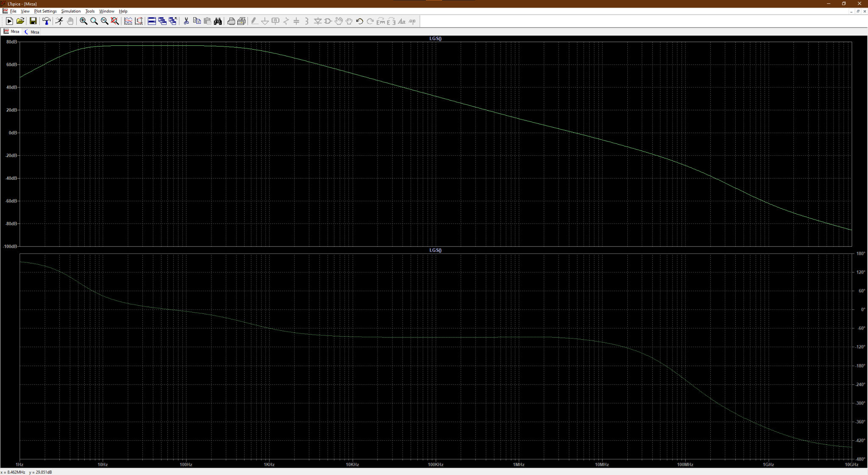Click the 1MHz frequency axis label
868x475 pixels.
pos(519,465)
